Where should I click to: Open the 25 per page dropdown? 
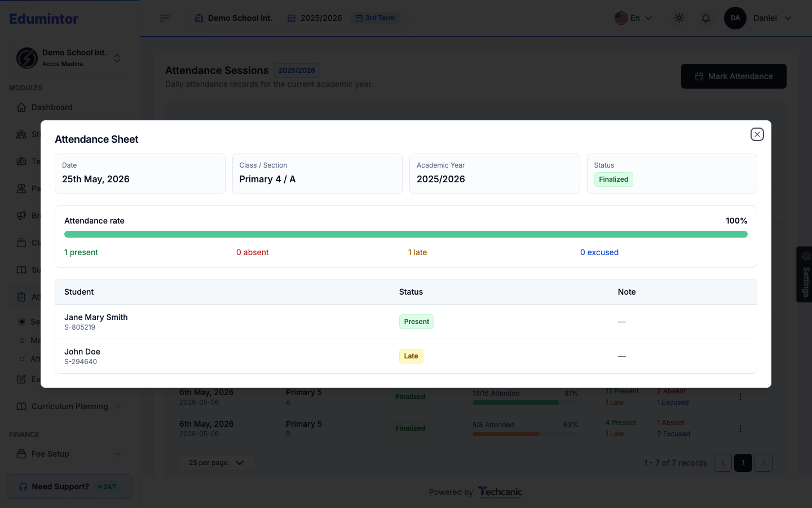click(x=217, y=463)
